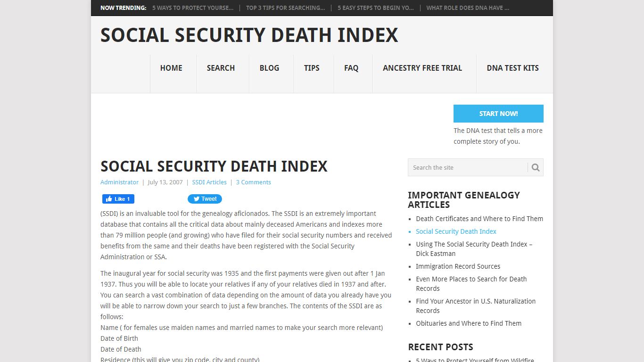Open Even More Places to Search for Death Records
The height and width of the screenshot is (362, 644).
coord(471,284)
